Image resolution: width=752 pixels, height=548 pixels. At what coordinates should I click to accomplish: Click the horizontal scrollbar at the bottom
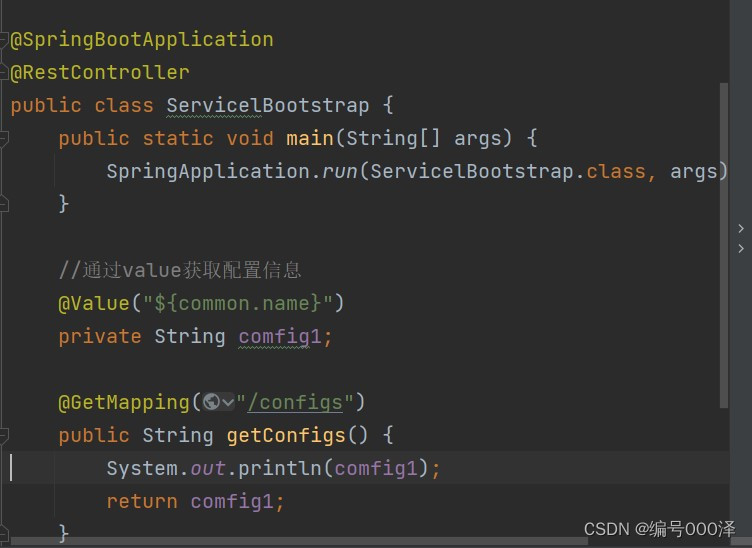[300, 542]
